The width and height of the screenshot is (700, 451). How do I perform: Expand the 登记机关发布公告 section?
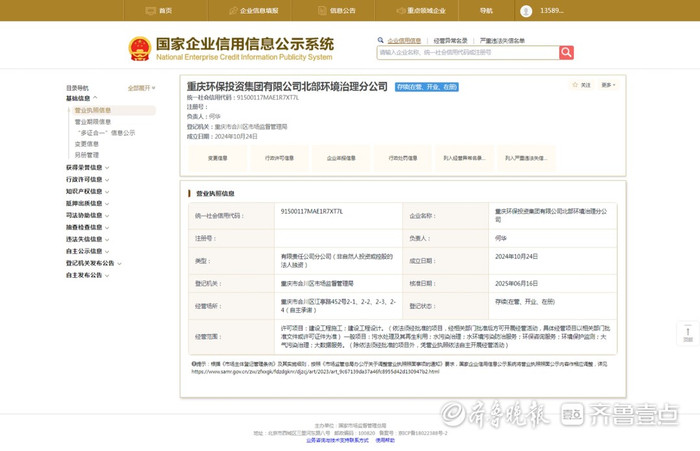(x=94, y=263)
